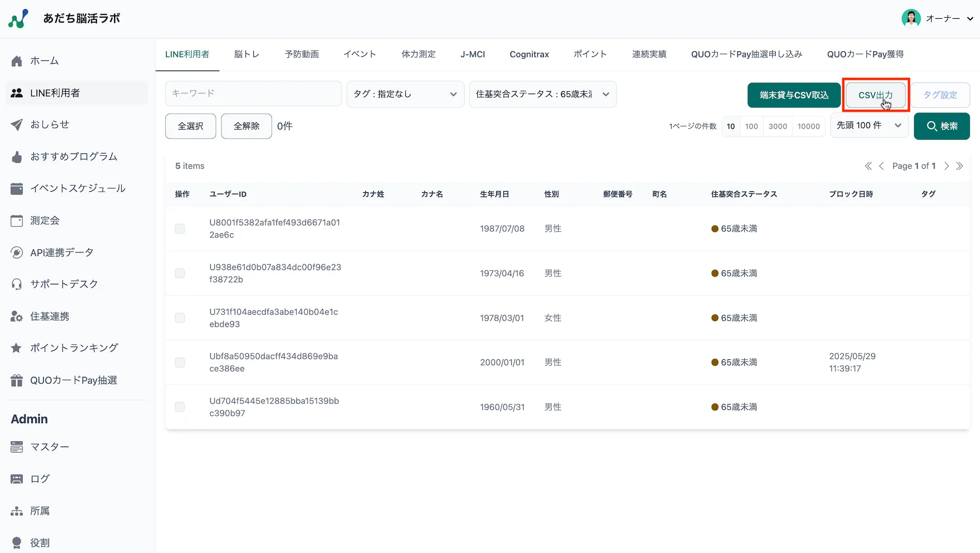Click the 端末貸与CSV取込 button
980x553 pixels.
click(x=794, y=95)
